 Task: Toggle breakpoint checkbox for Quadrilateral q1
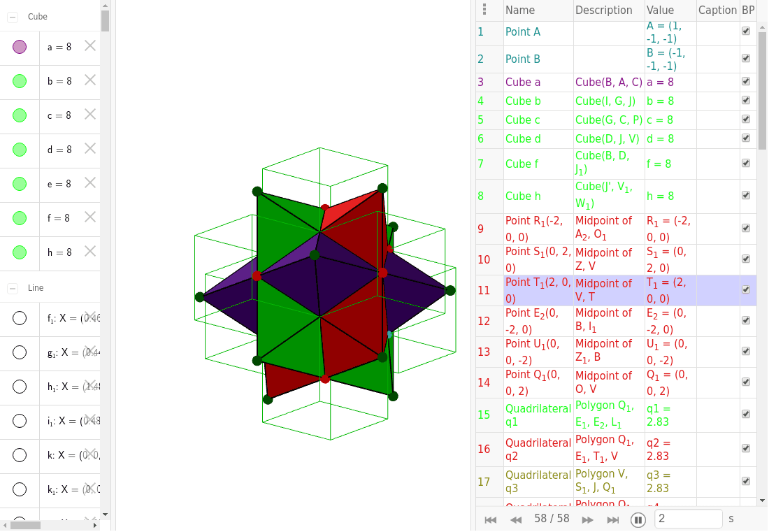[x=746, y=415]
